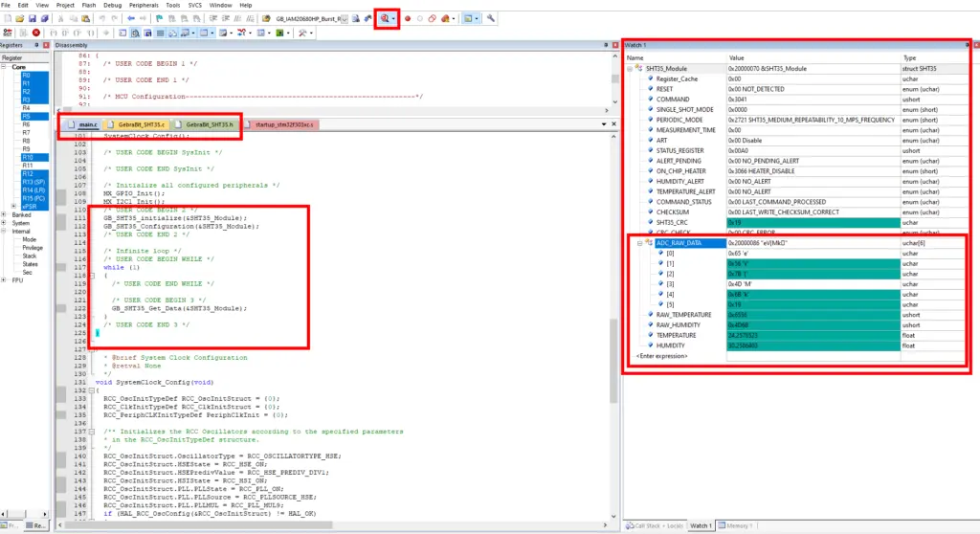Viewport: 980px width, 534px height.
Task: Collapse the code fold at line 118
Action: [92, 276]
